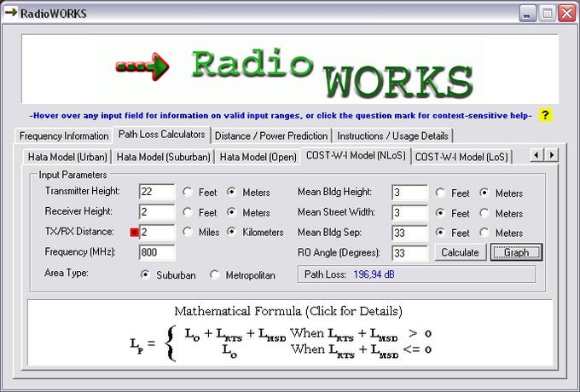The width and height of the screenshot is (580, 392).
Task: Select Metropolitan area type
Action: pos(242,275)
